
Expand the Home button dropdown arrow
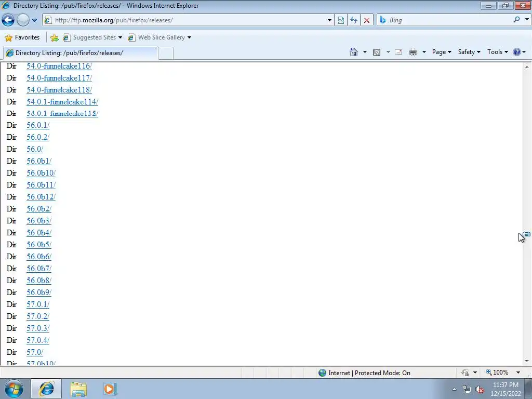click(x=365, y=52)
